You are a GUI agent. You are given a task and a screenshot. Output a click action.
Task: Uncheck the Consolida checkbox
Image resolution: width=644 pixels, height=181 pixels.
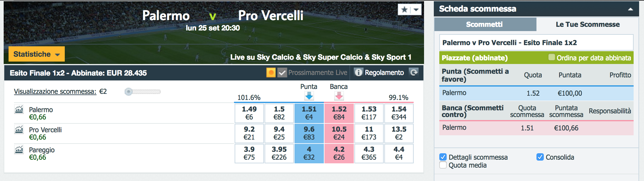[540, 157]
